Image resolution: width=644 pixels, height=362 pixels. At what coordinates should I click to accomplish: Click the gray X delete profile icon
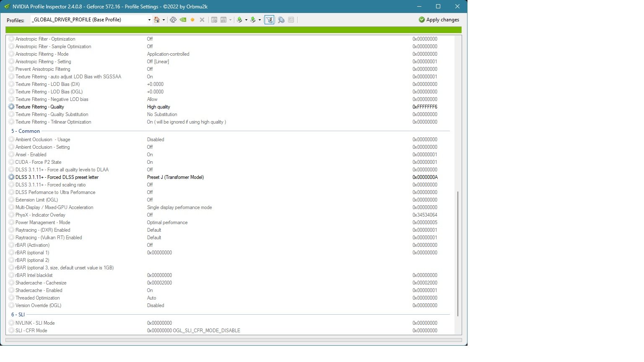[x=202, y=20]
